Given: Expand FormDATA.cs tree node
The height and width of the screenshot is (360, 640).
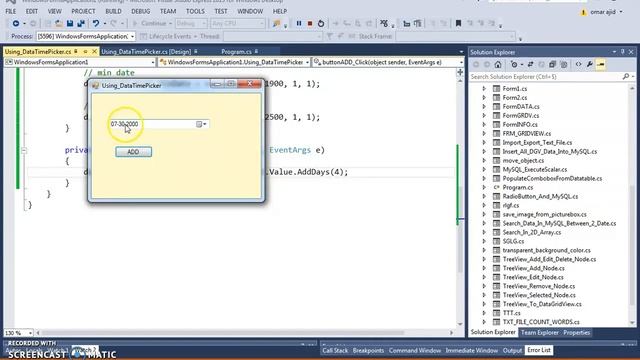Looking at the screenshot, I should click(484, 107).
